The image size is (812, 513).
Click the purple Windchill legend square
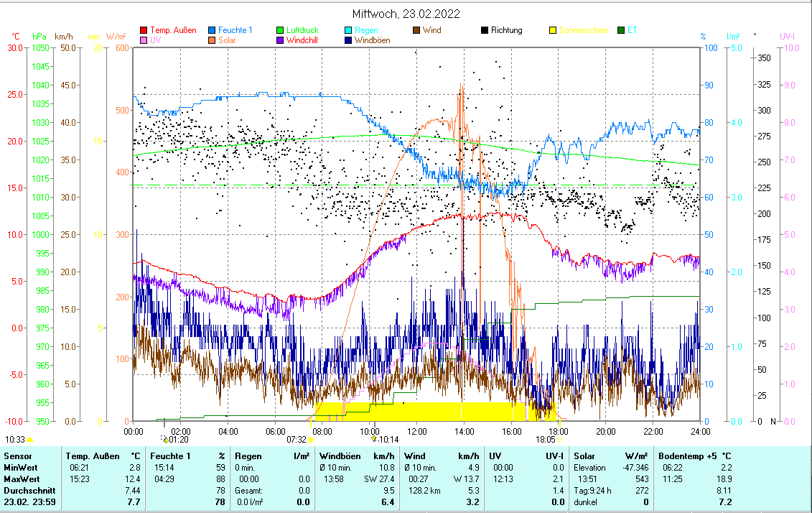[280, 40]
